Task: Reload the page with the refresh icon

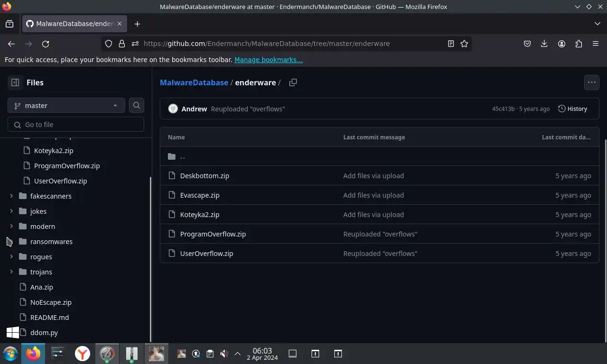Action: pyautogui.click(x=46, y=44)
